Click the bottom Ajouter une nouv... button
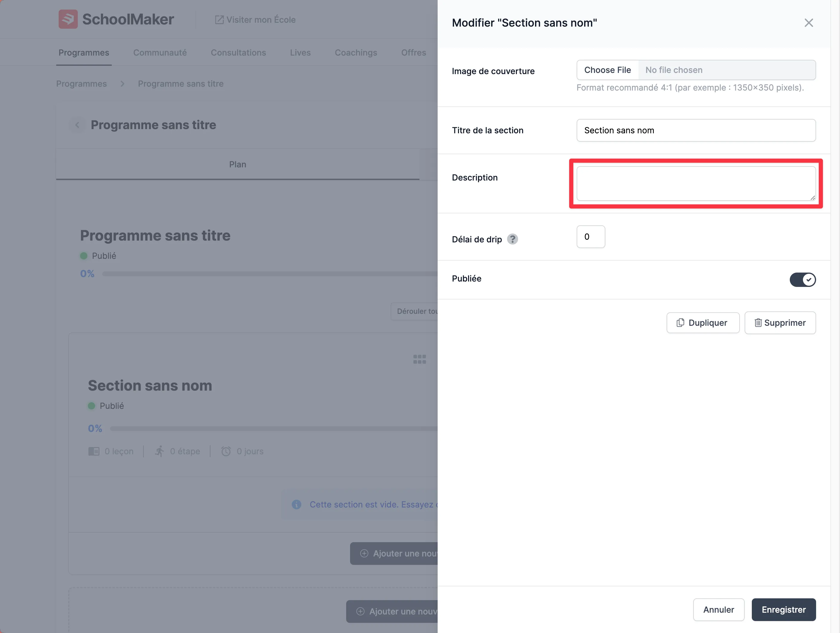The width and height of the screenshot is (840, 633). [x=392, y=611]
